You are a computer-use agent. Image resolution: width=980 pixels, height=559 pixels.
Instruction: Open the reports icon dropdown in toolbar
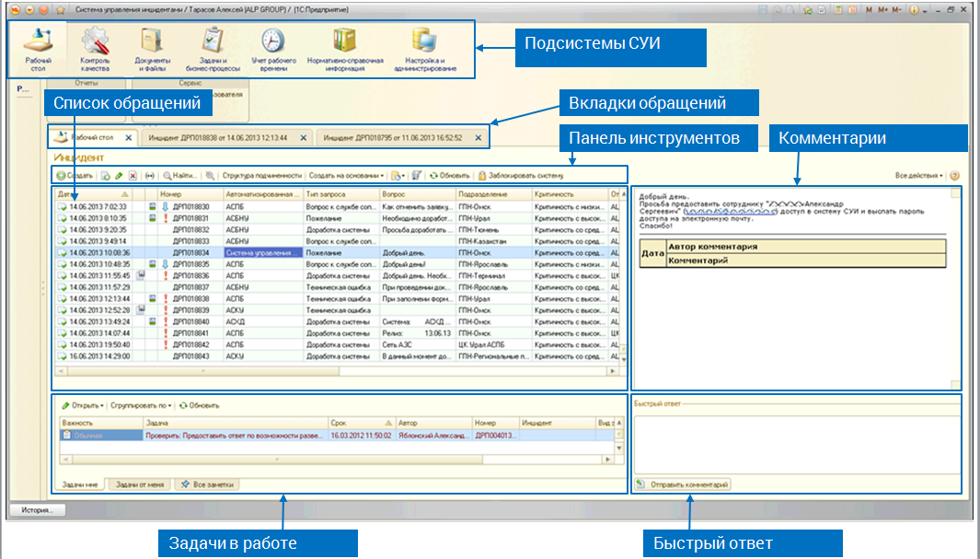398,176
